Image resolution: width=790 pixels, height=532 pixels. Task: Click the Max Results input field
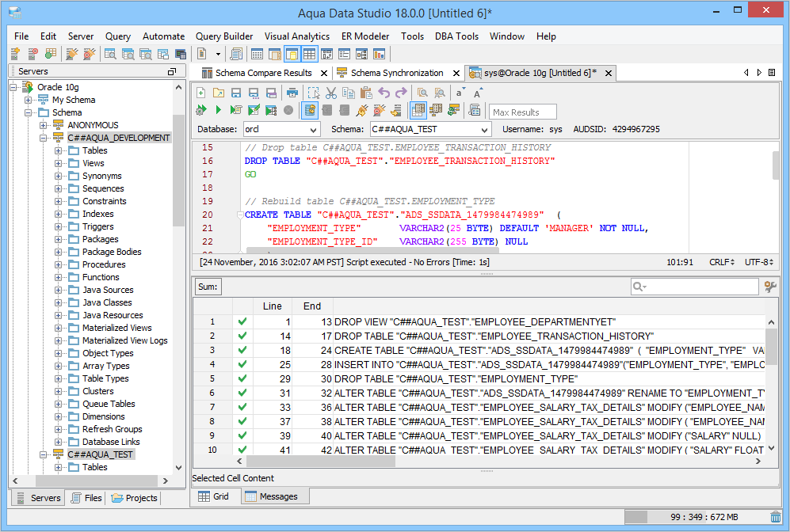click(522, 112)
